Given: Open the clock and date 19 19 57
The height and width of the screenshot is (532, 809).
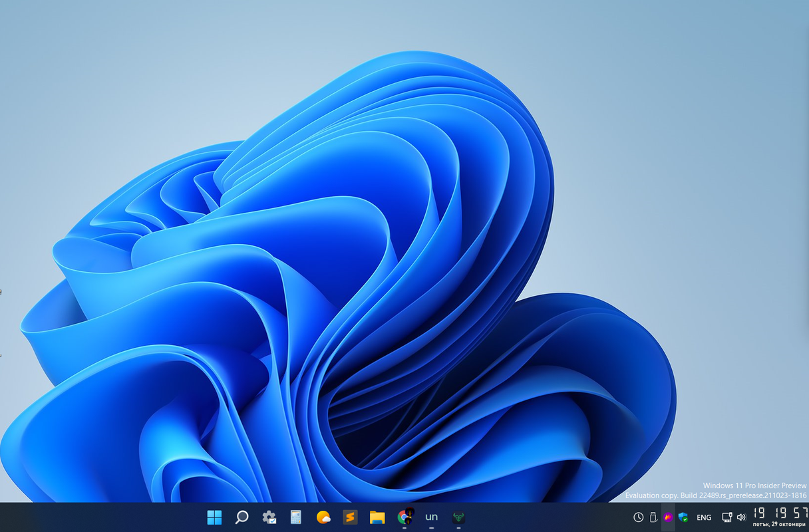Looking at the screenshot, I should (780, 517).
